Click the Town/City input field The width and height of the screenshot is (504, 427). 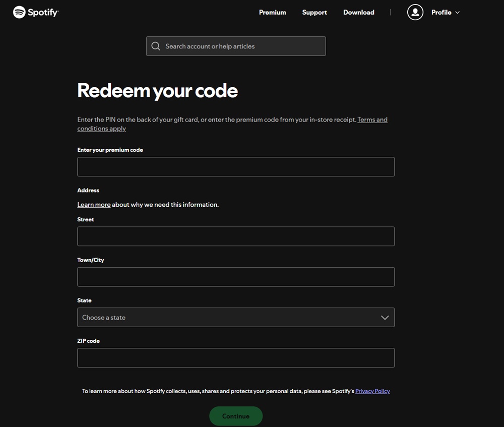(235, 277)
